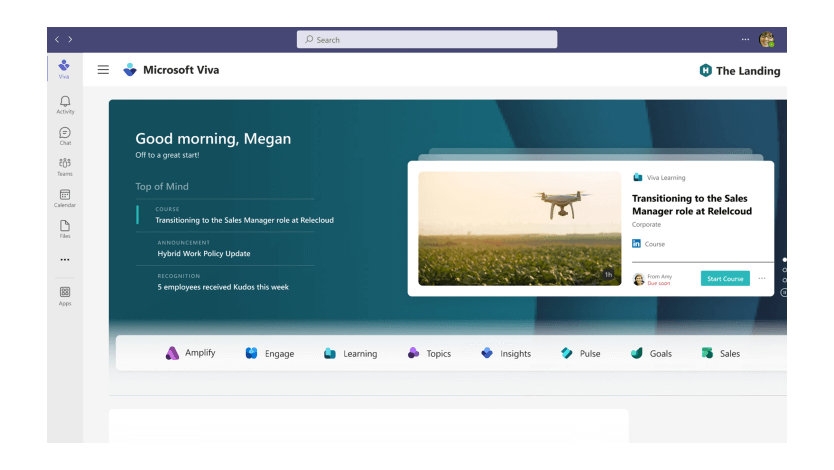
Task: Open Chat in the Teams sidebar
Action: (65, 136)
